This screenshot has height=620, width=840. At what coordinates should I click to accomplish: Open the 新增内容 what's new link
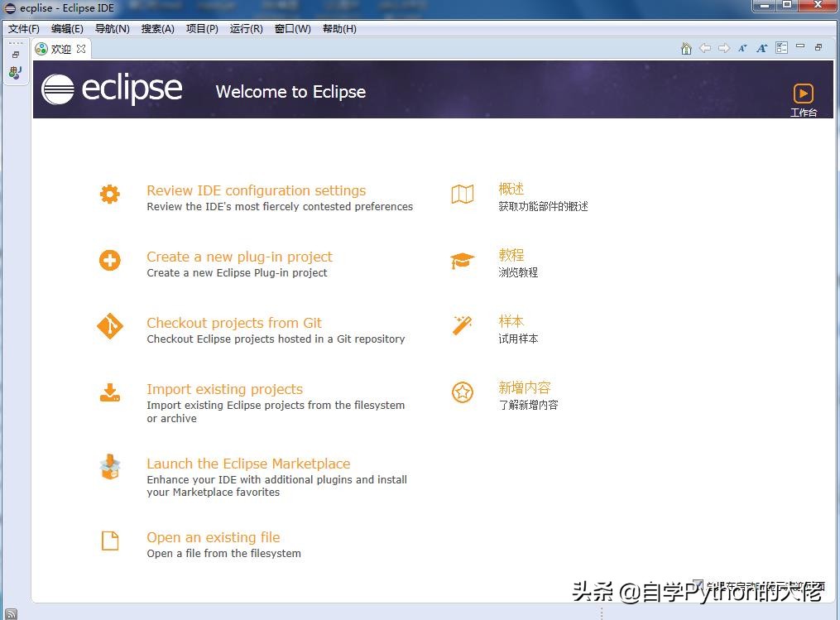coord(525,387)
